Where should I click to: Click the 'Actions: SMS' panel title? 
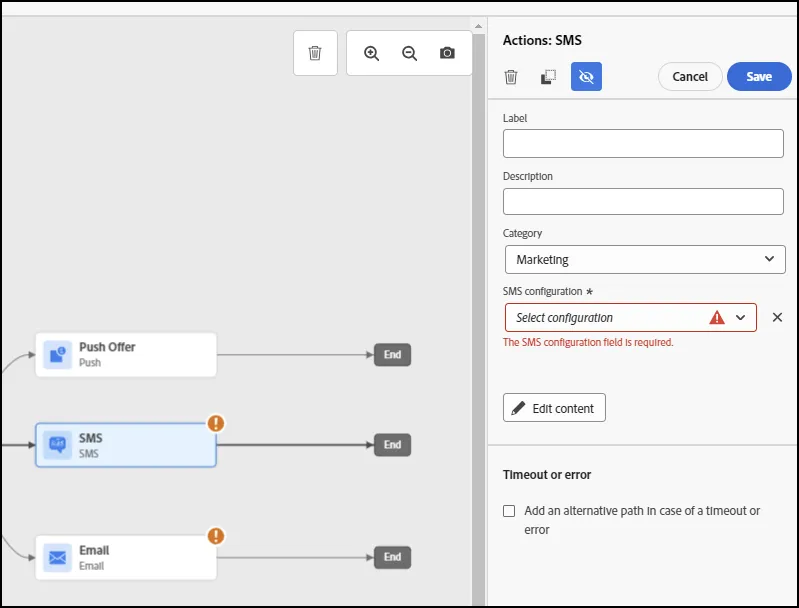point(542,40)
